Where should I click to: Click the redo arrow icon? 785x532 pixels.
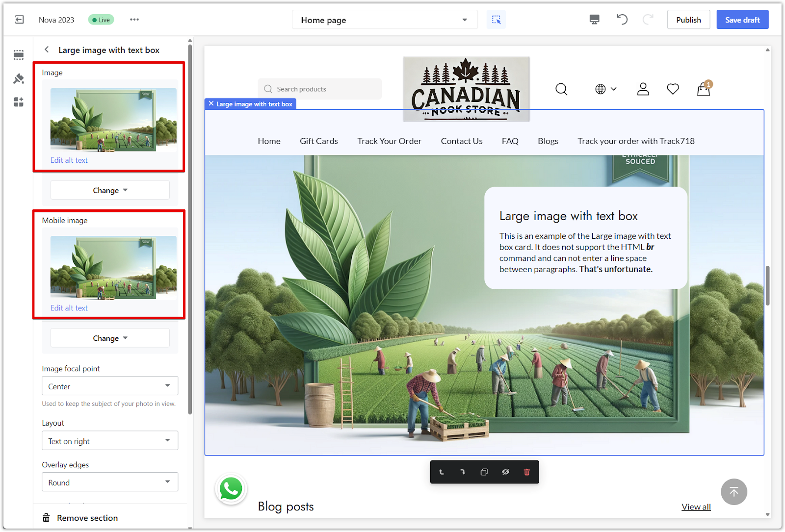point(648,20)
